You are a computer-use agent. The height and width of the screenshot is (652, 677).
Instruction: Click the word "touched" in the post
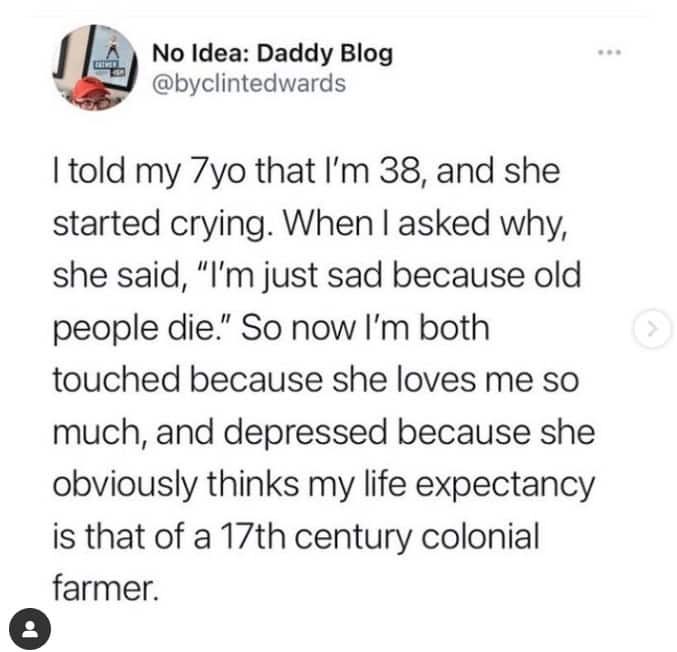[112, 381]
